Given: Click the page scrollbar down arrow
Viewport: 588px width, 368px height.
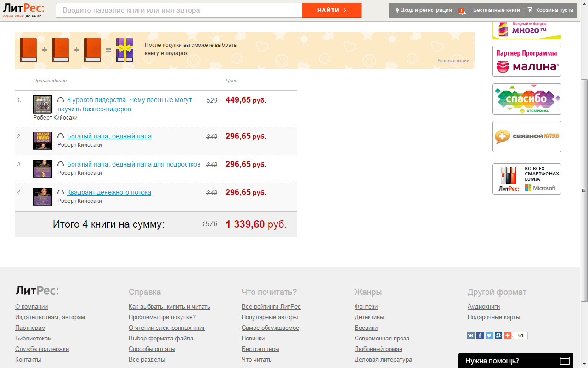Looking at the screenshot, I should [x=584, y=364].
